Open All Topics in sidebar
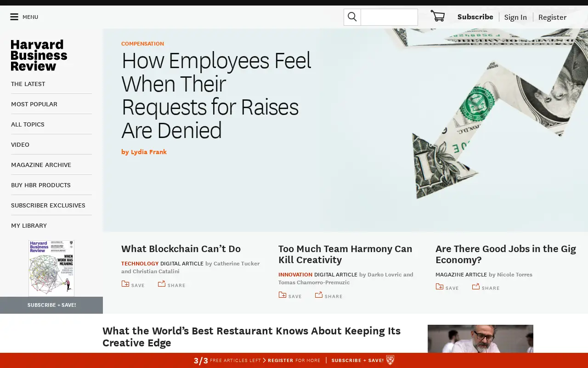588x368 pixels. pos(28,124)
